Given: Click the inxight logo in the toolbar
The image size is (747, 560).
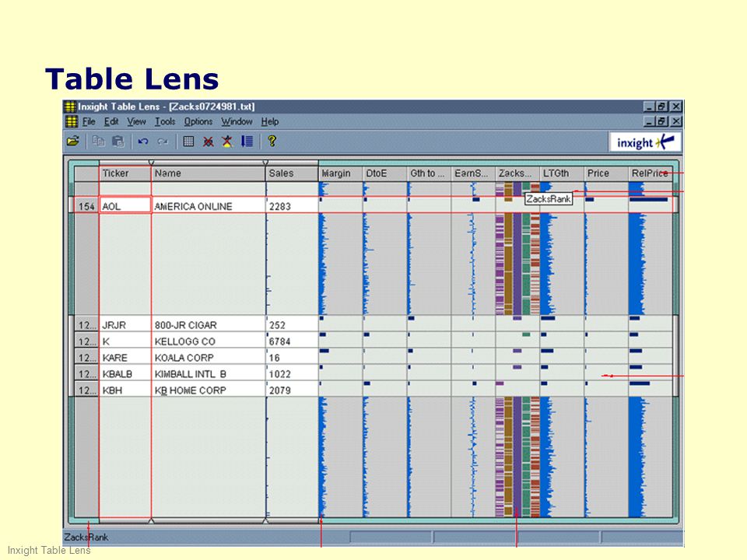Looking at the screenshot, I should click(646, 142).
